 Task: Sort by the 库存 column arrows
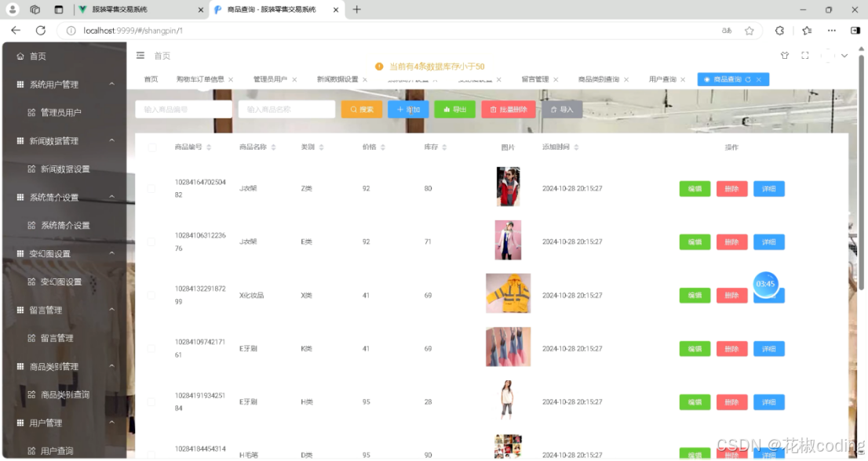pos(444,147)
